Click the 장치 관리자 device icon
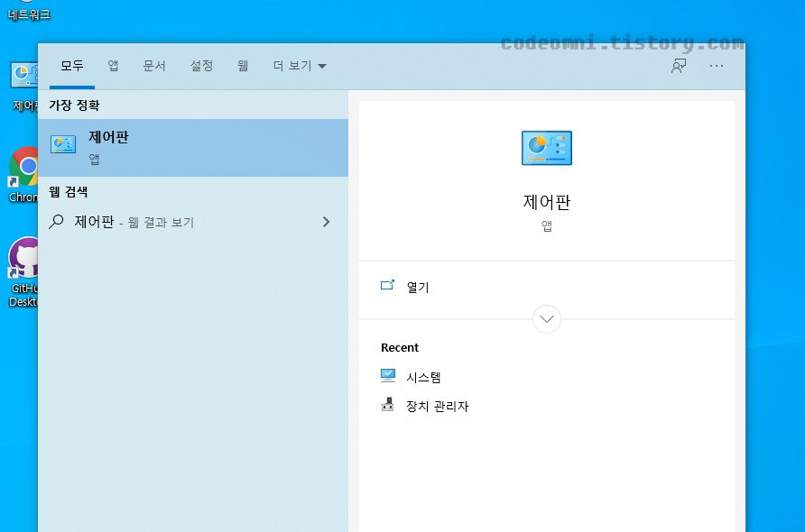The height and width of the screenshot is (532, 805). click(388, 404)
